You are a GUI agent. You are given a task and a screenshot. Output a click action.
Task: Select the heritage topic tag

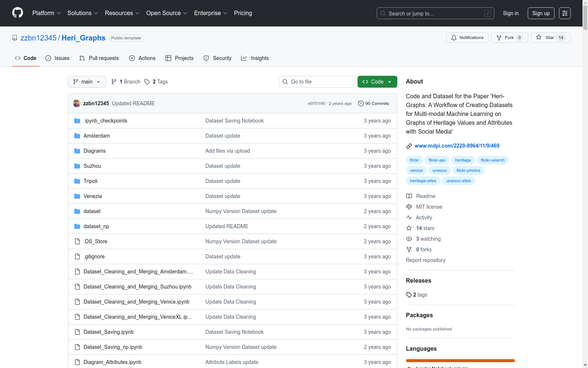[463, 160]
